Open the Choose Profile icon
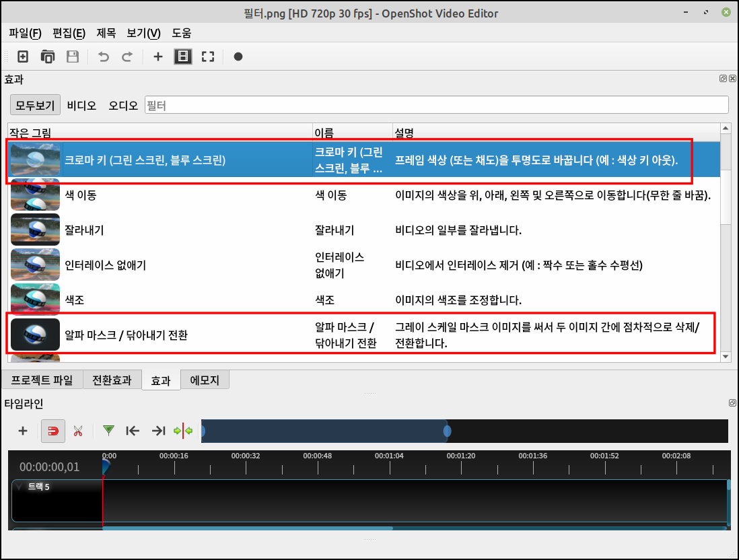This screenshot has width=739, height=560. (x=182, y=57)
